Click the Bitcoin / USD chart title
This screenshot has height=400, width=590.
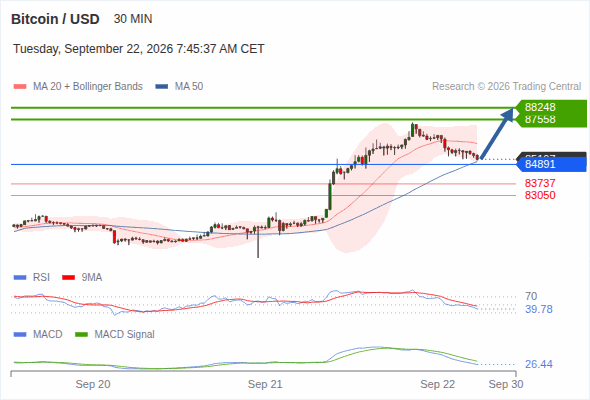(55, 19)
